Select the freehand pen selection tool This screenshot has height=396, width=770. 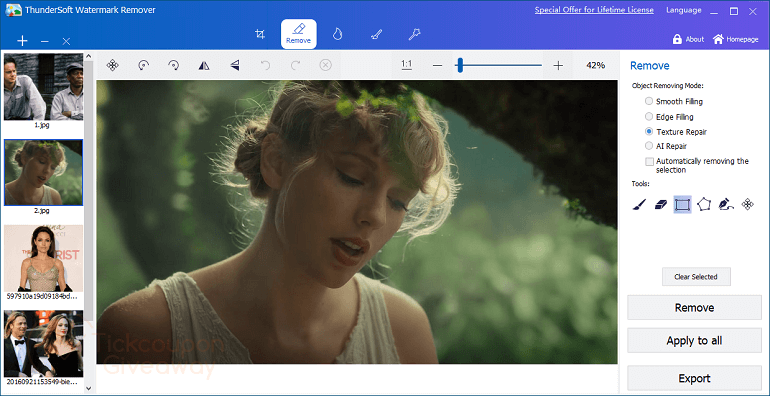click(726, 204)
